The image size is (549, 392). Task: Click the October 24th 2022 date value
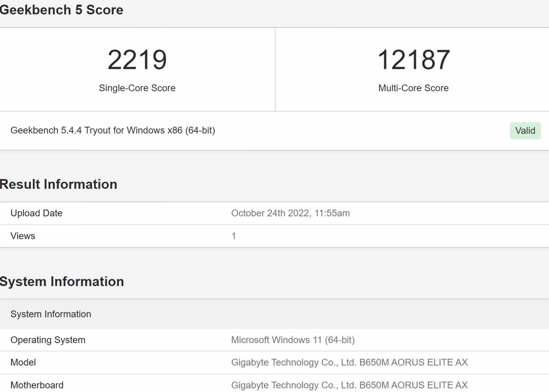click(x=290, y=213)
